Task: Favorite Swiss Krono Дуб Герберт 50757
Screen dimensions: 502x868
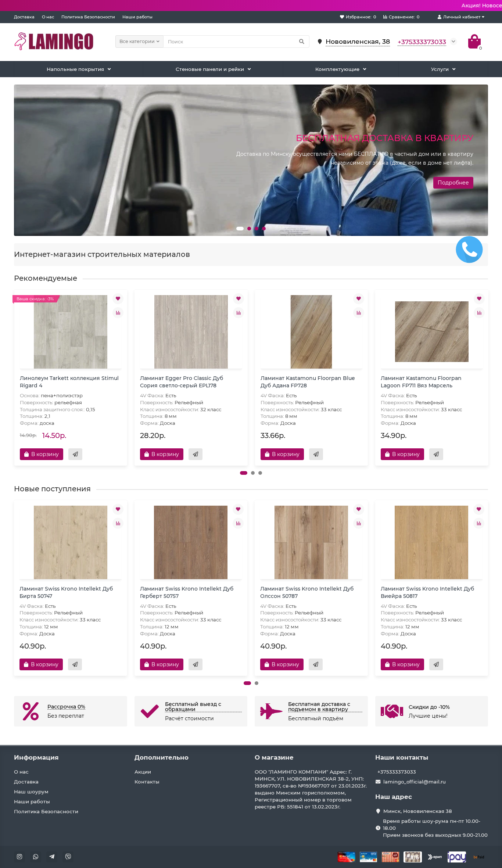Action: click(238, 509)
